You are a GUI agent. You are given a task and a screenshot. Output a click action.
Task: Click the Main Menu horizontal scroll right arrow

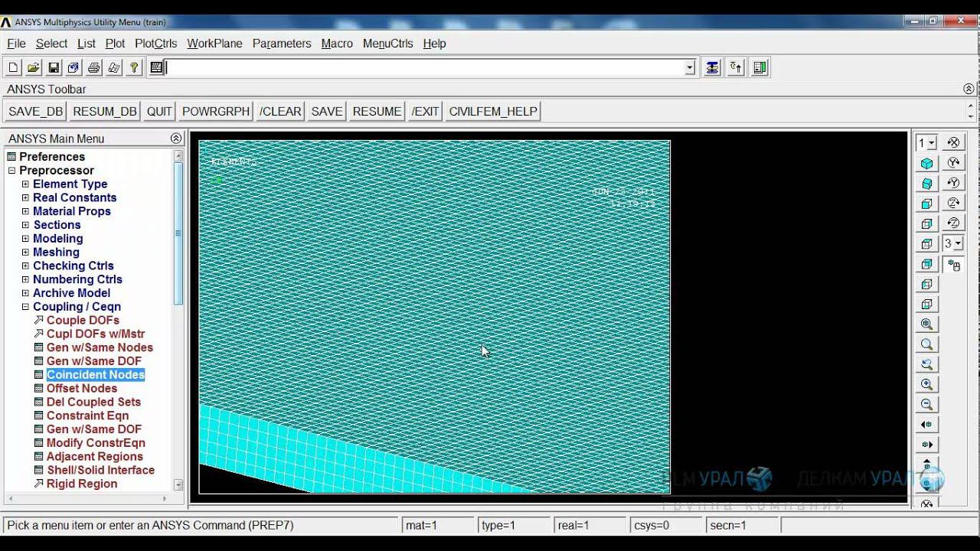(x=165, y=499)
